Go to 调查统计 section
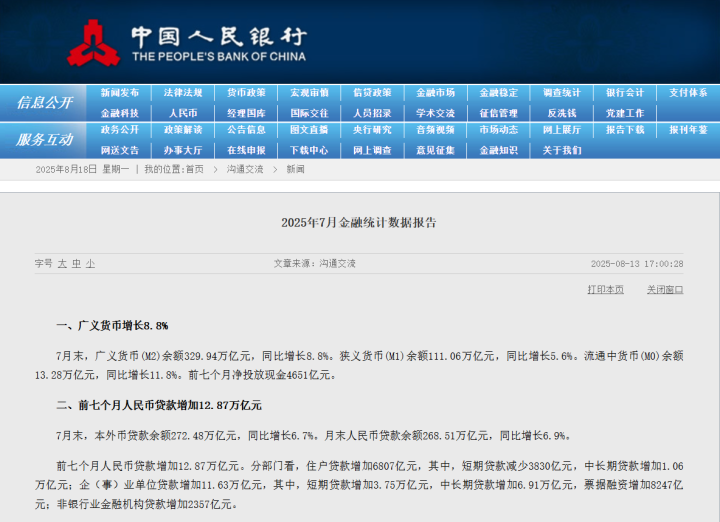 pos(562,93)
